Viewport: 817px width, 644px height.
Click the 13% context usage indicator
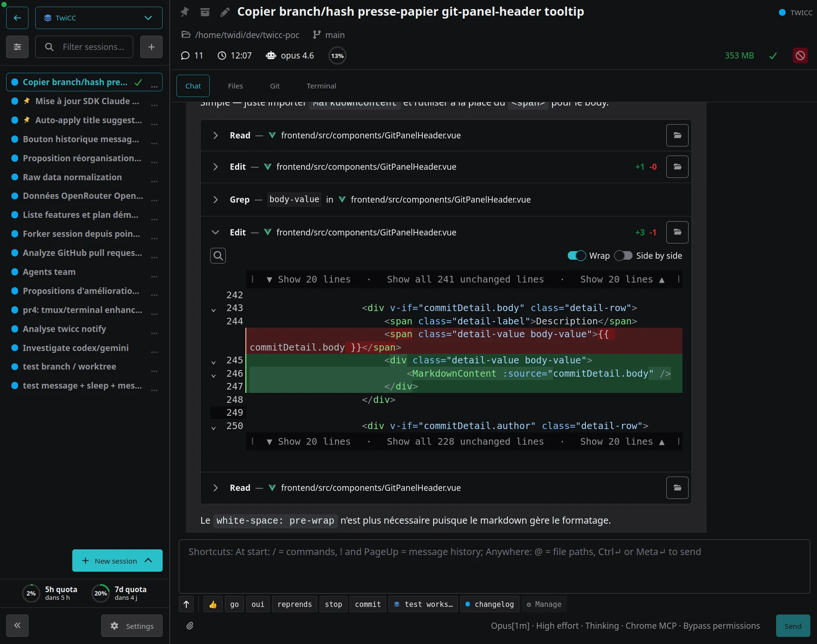(x=337, y=56)
